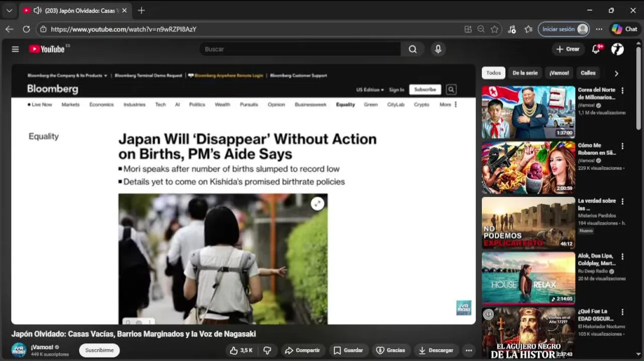Select the De la serie chip
Image resolution: width=644 pixels, height=361 pixels.
pyautogui.click(x=525, y=73)
